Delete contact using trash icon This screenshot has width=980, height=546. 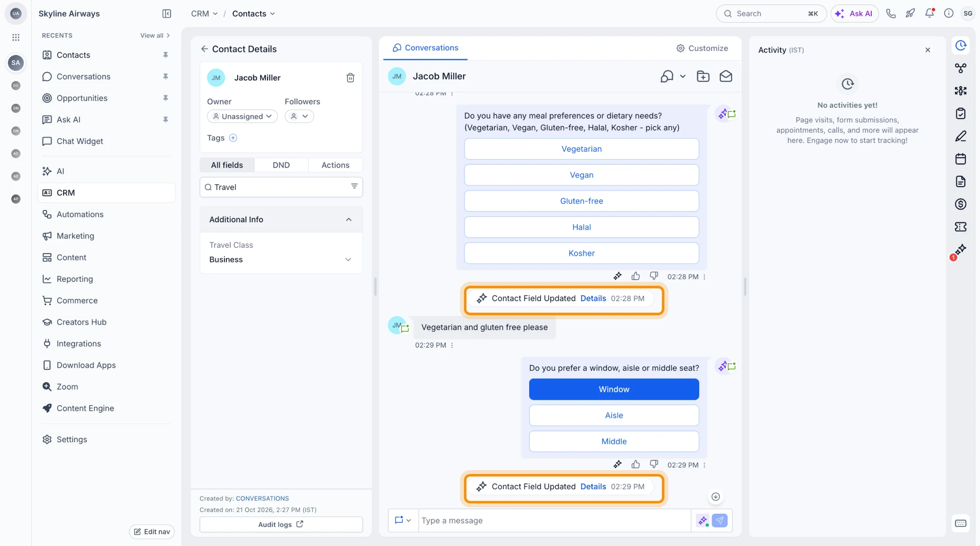click(350, 78)
